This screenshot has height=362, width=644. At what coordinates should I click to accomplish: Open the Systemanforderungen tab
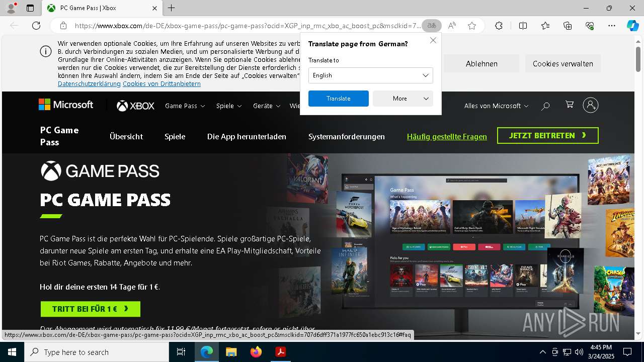(x=347, y=137)
